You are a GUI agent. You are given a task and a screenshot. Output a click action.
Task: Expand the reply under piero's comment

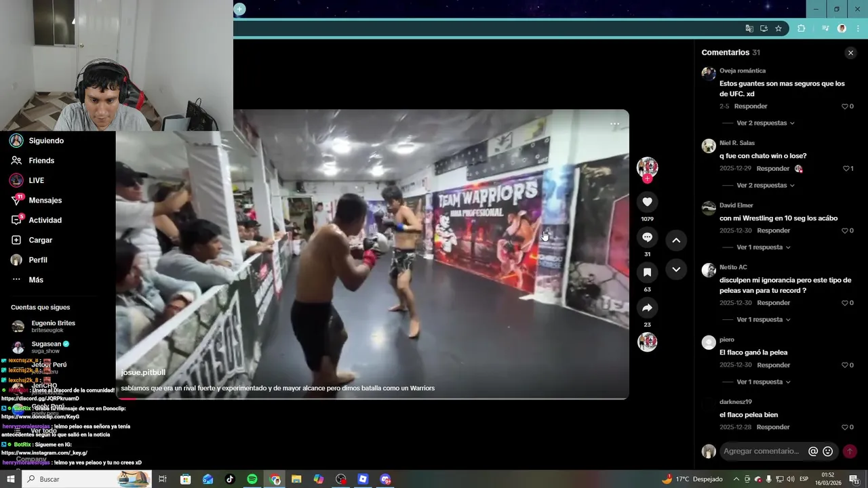[x=763, y=382]
